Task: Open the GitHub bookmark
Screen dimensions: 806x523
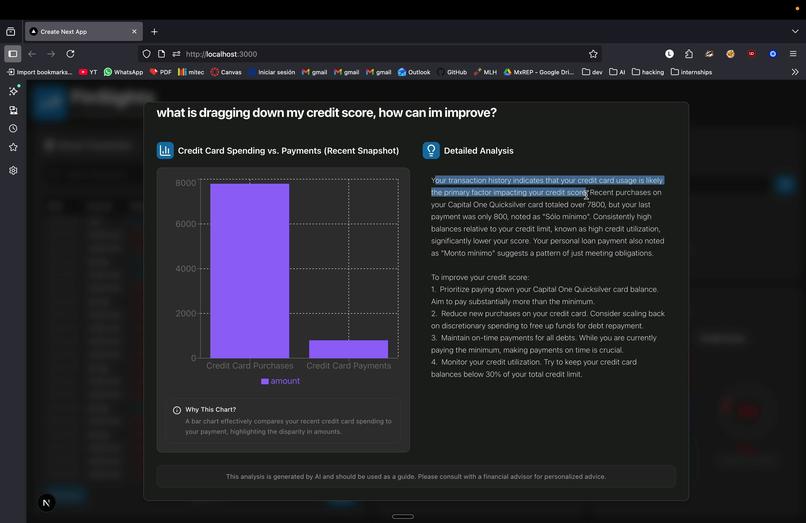Action: pos(452,73)
